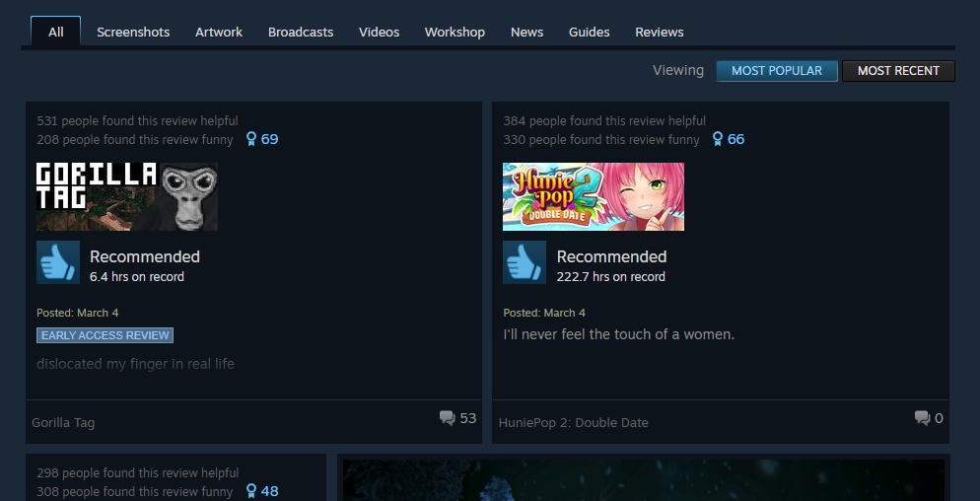Click thumbs up icon on Gorilla Tag review
Image resolution: width=980 pixels, height=501 pixels.
58,262
